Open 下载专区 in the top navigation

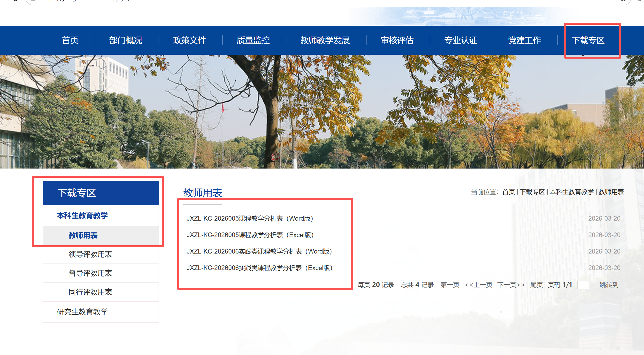[588, 40]
